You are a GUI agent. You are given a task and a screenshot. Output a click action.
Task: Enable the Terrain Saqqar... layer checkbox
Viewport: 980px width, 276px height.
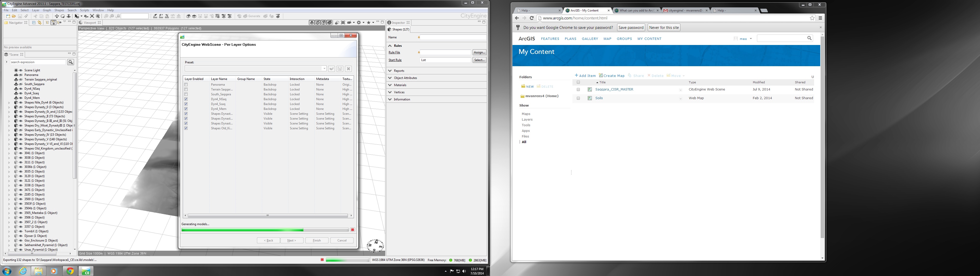click(186, 90)
